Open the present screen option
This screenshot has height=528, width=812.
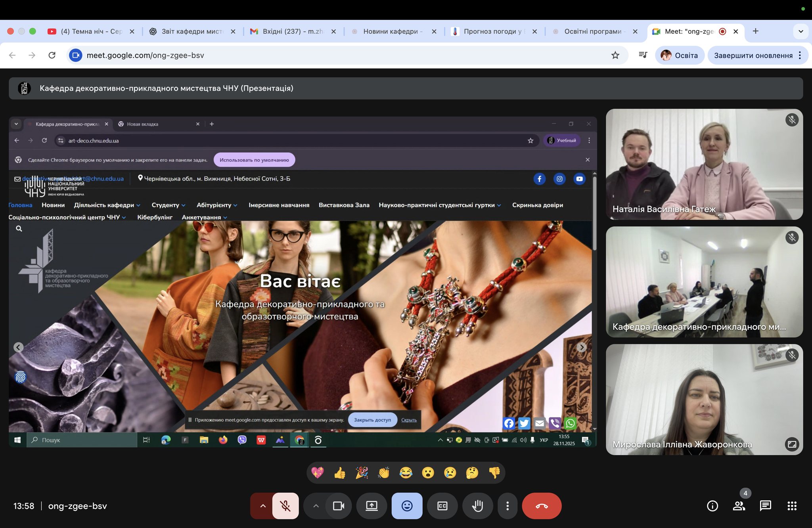point(372,506)
